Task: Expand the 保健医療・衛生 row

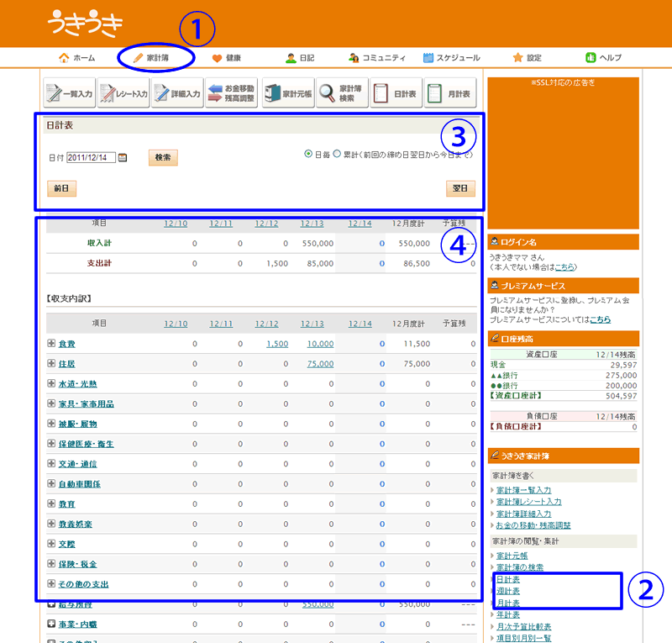Action: pos(51,443)
